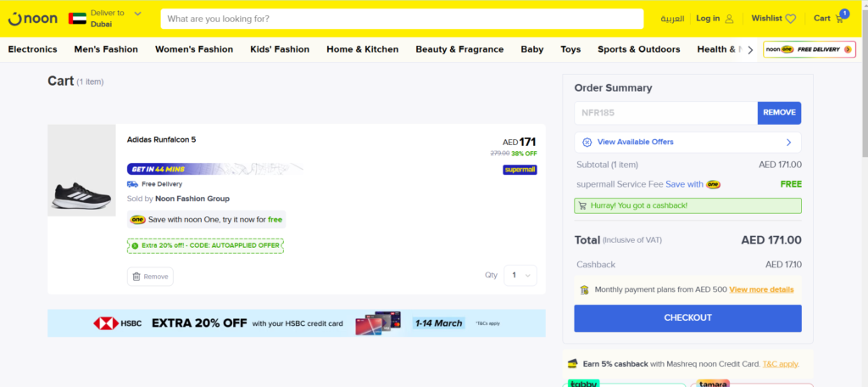Click the Log in user icon
Image resolution: width=868 pixels, height=387 pixels.
pos(729,19)
